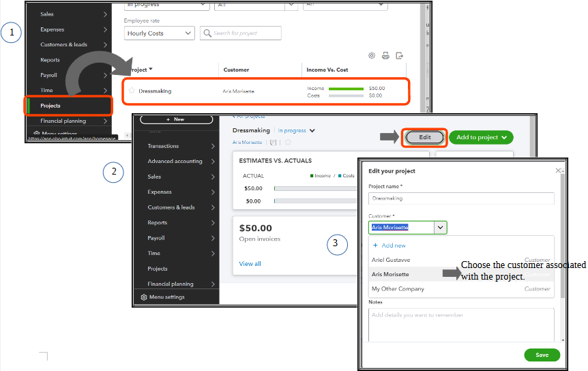
Task: Click the Customer column header
Action: click(236, 70)
